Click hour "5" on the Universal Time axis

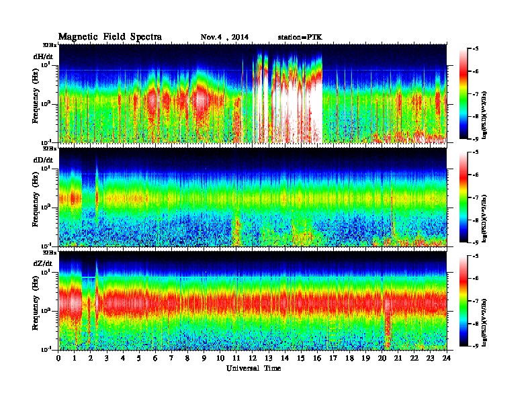[139, 358]
